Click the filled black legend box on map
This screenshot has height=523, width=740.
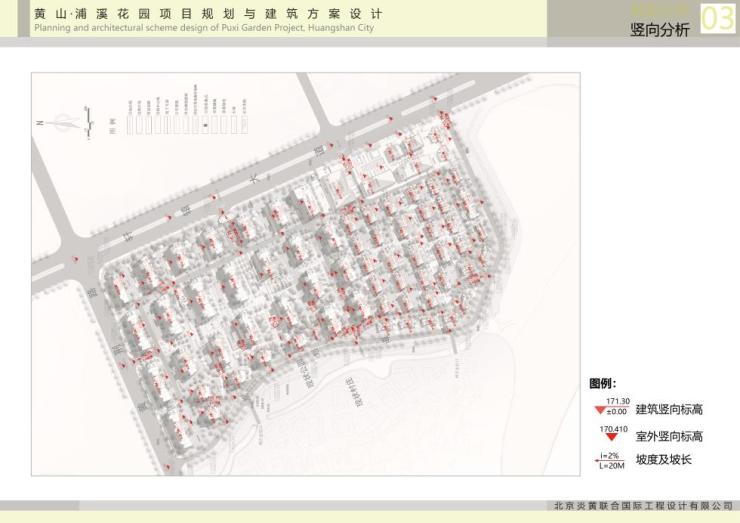point(207,126)
